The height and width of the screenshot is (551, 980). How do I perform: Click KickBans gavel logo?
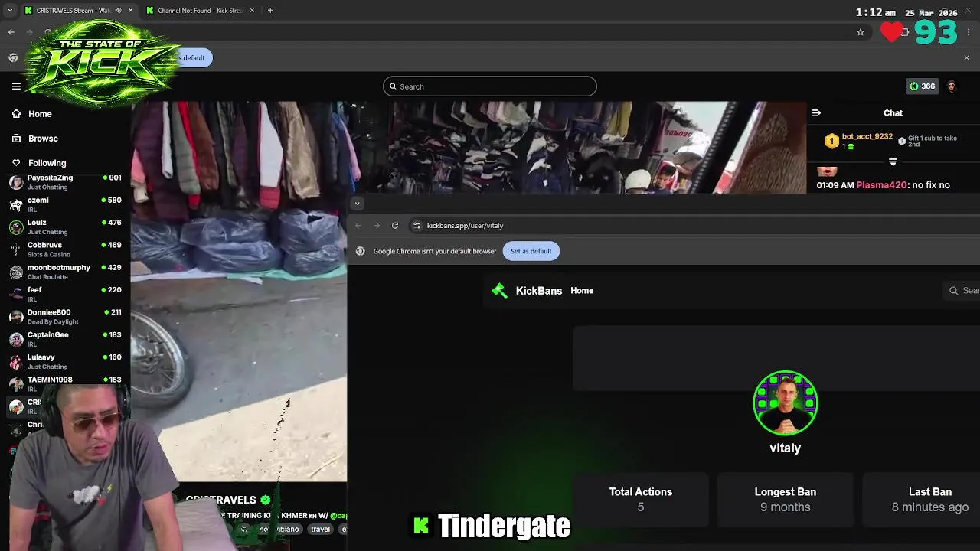499,291
